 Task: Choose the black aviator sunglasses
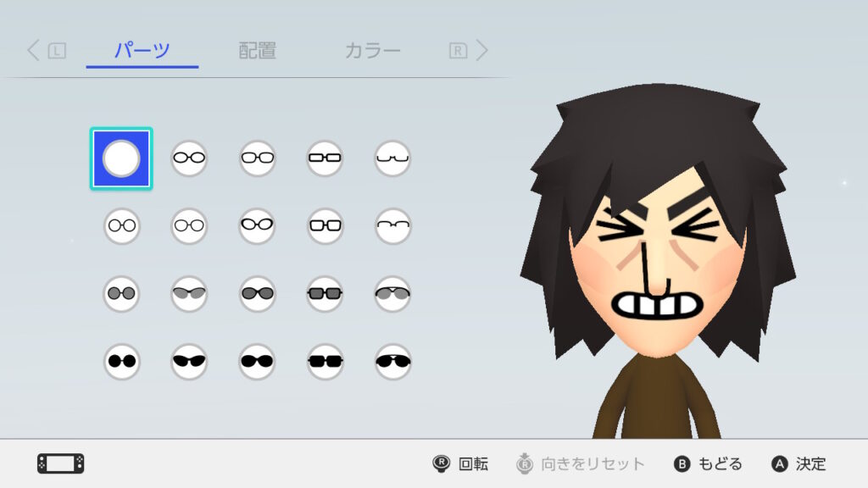tap(392, 361)
